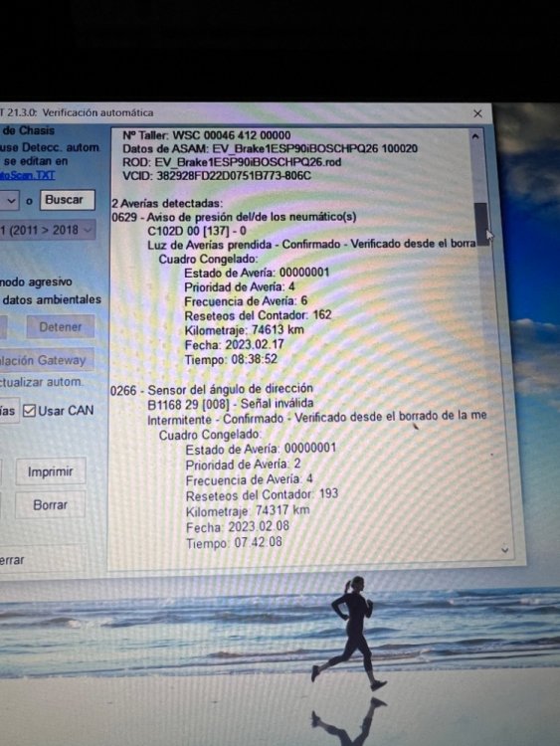
Task: Open the 2011 > 2018 chassis dropdown
Action: pos(47,231)
